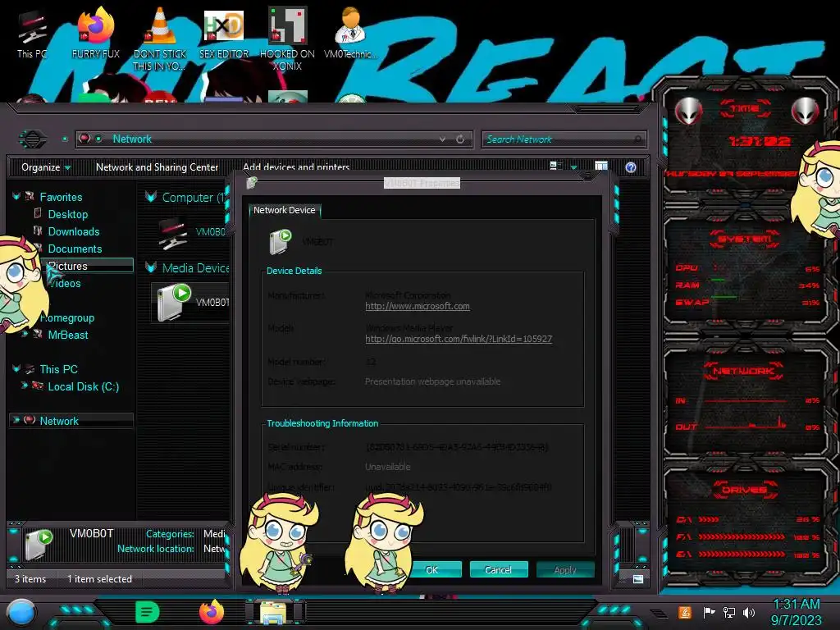Open go.microsoft.com fwlink 105927 link
The width and height of the screenshot is (840, 630).
[459, 339]
